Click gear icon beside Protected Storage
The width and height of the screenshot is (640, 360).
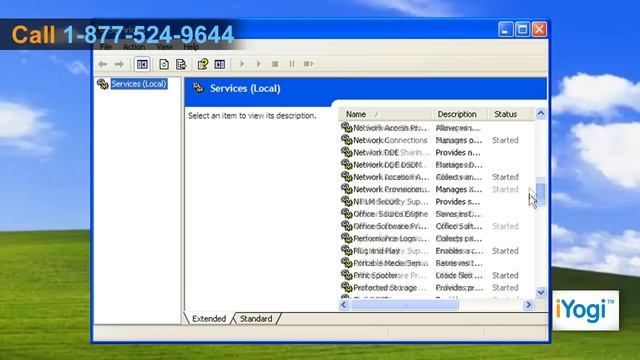point(347,287)
